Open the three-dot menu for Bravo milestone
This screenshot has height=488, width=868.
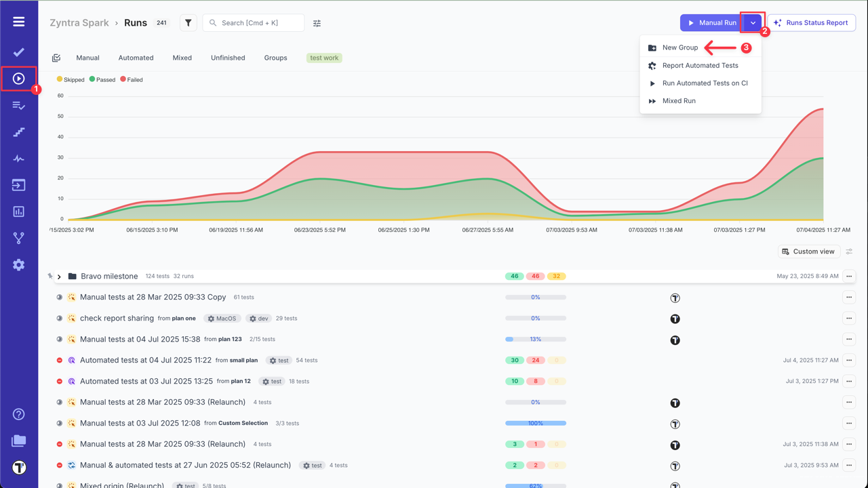pyautogui.click(x=848, y=276)
